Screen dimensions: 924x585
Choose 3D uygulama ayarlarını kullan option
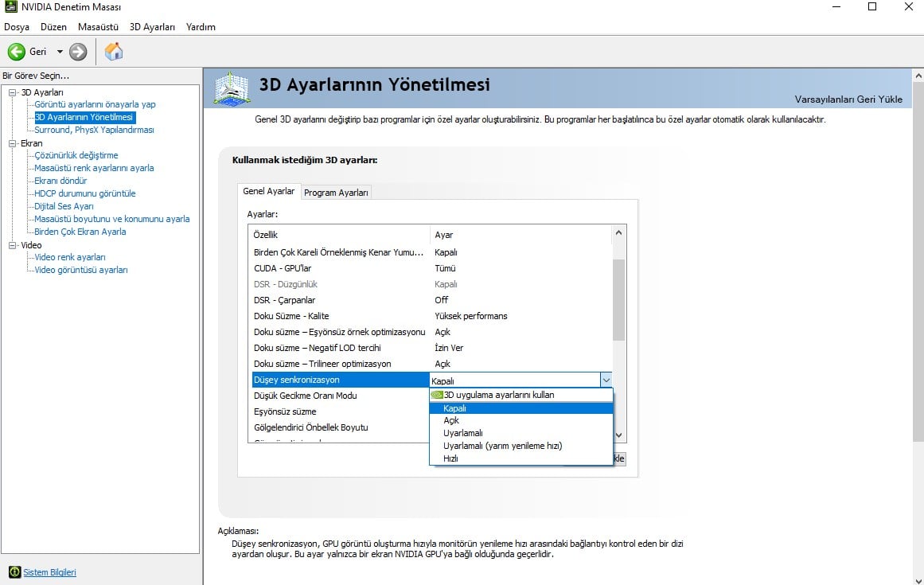(x=521, y=396)
